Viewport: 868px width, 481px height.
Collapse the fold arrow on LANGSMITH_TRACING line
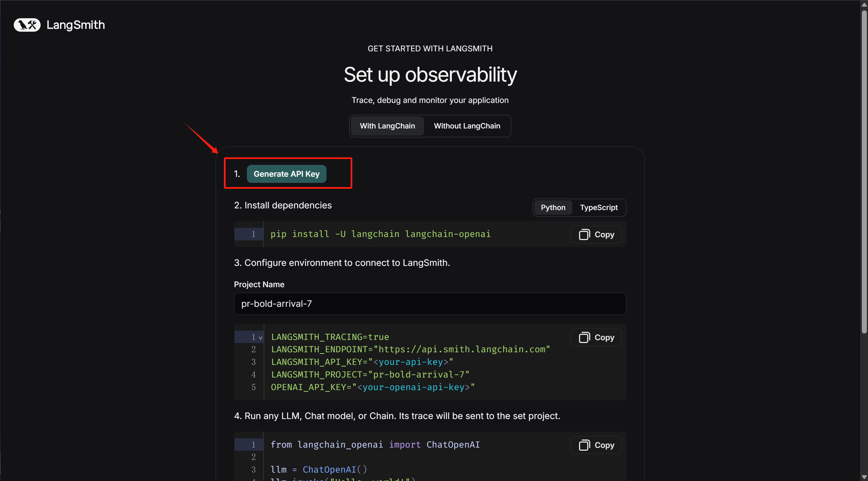[x=260, y=337]
